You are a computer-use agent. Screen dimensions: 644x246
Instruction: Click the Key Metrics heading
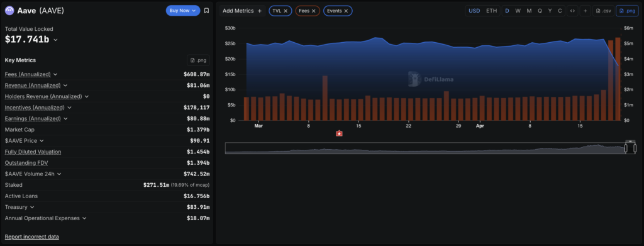(x=20, y=60)
